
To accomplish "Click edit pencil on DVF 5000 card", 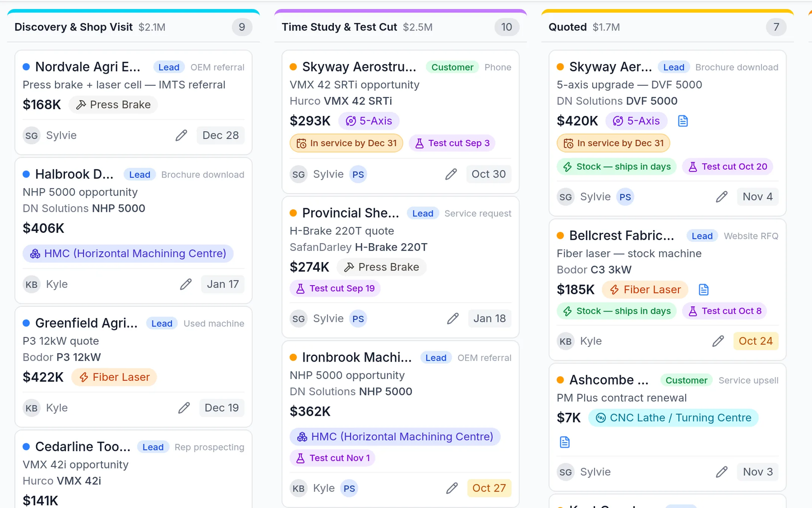I will pos(721,197).
